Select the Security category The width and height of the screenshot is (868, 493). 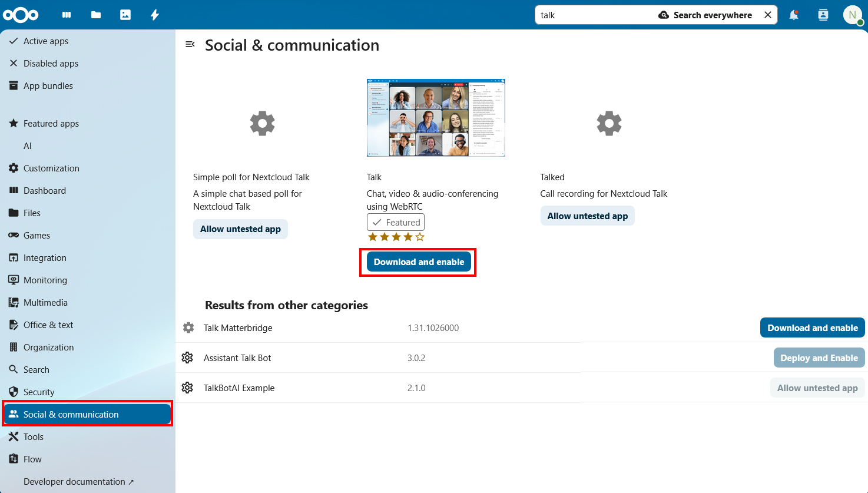[39, 392]
